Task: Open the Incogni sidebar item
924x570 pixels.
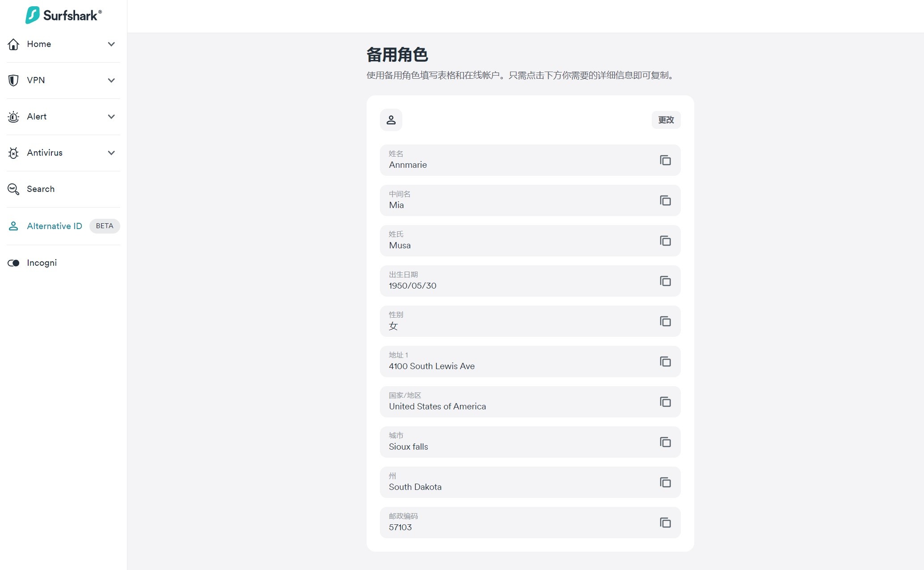Action: click(42, 263)
